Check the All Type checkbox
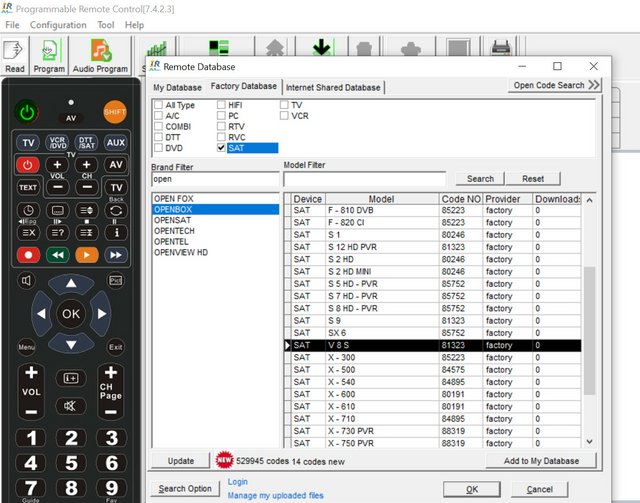Screen dimensions: 640x503 click(158, 105)
